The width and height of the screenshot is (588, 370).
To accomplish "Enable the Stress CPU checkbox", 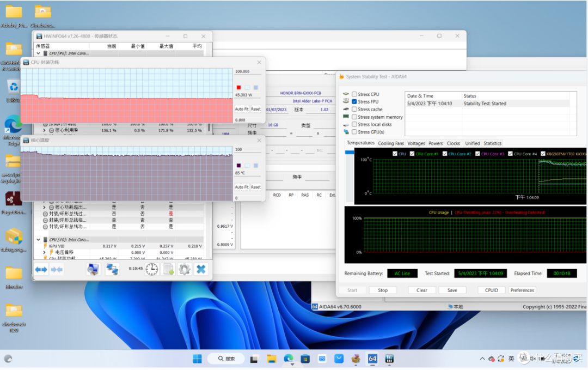I will pyautogui.click(x=354, y=94).
